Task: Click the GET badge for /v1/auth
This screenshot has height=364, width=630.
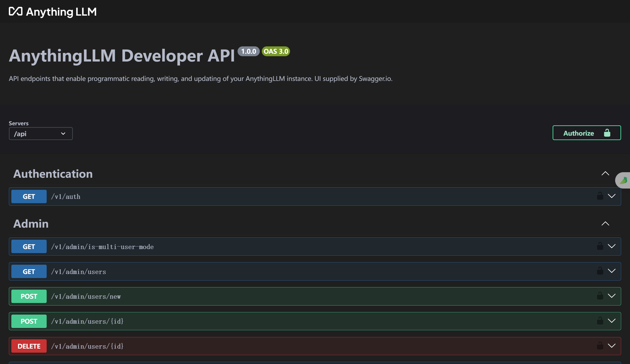Action: click(x=29, y=196)
